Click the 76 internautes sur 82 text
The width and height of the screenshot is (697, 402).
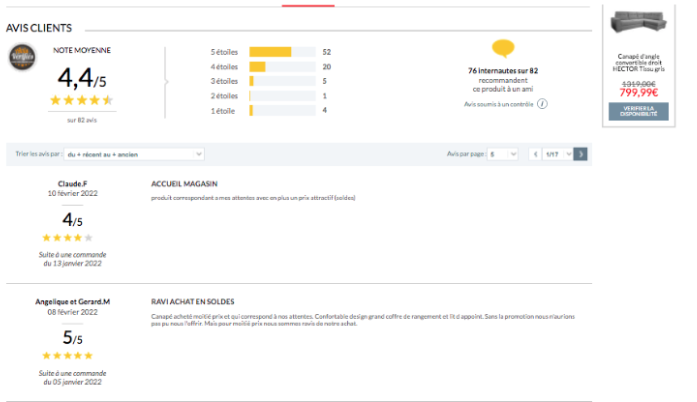point(503,71)
